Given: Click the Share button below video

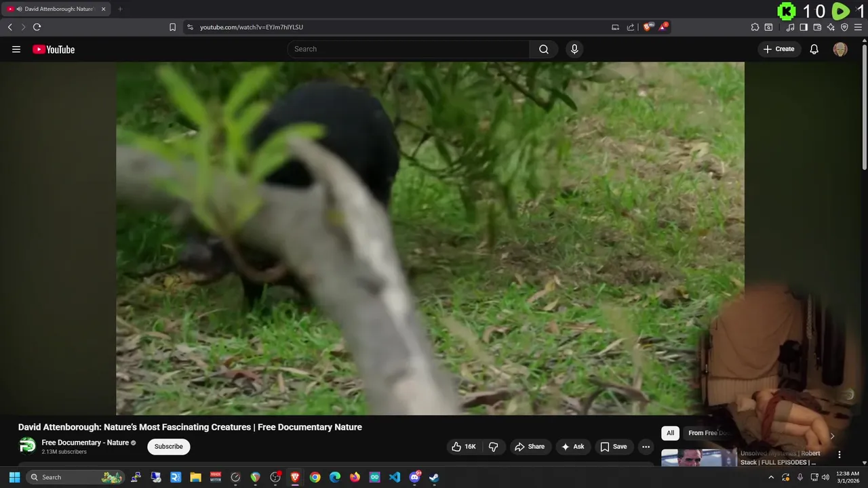Looking at the screenshot, I should click(529, 447).
